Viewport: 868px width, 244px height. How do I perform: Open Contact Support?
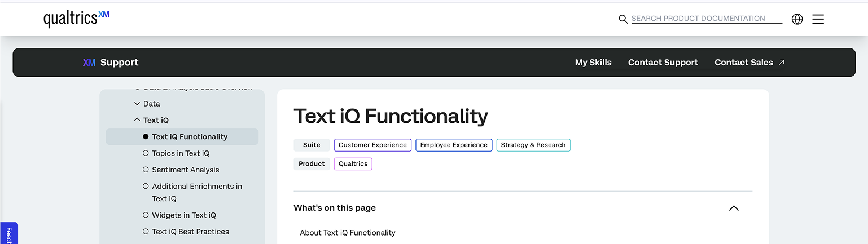pos(663,63)
